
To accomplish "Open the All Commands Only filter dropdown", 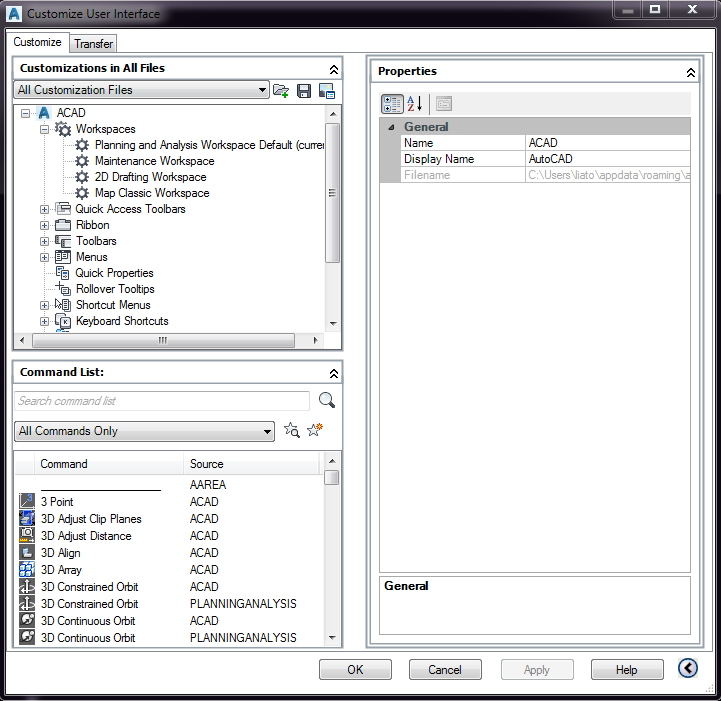I will [x=144, y=431].
